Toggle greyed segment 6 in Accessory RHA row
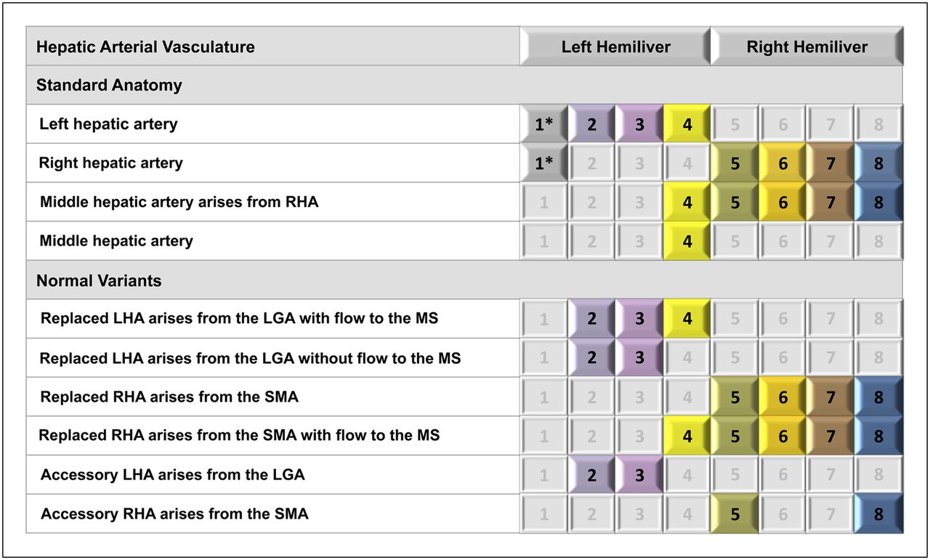 click(x=783, y=514)
